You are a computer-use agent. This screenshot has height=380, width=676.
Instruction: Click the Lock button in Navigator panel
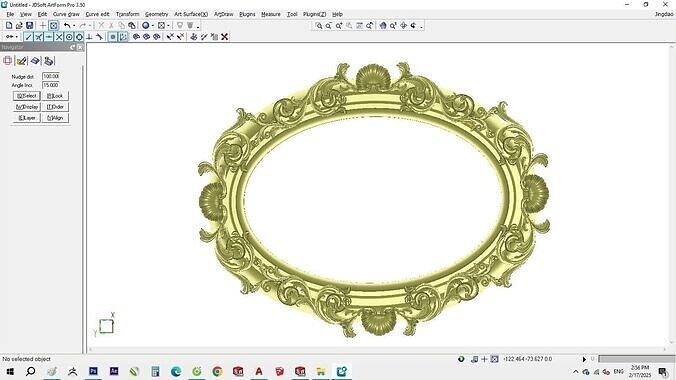click(55, 96)
